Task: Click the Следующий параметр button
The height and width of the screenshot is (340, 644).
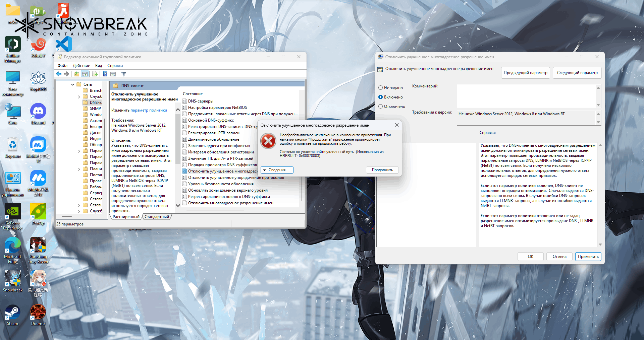Action: tap(577, 73)
